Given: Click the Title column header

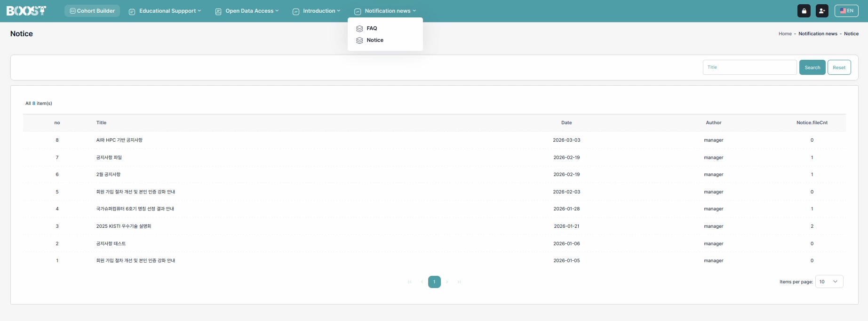Looking at the screenshot, I should pos(101,123).
